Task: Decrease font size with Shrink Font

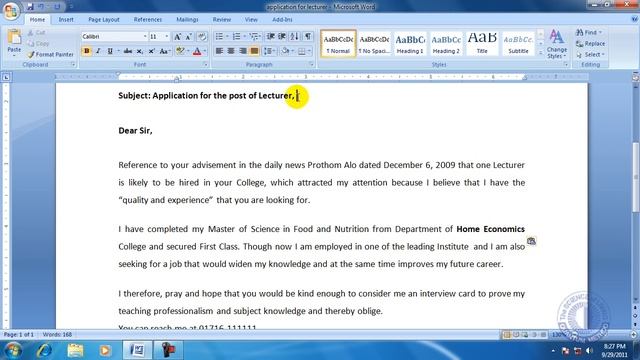Action: click(x=189, y=37)
